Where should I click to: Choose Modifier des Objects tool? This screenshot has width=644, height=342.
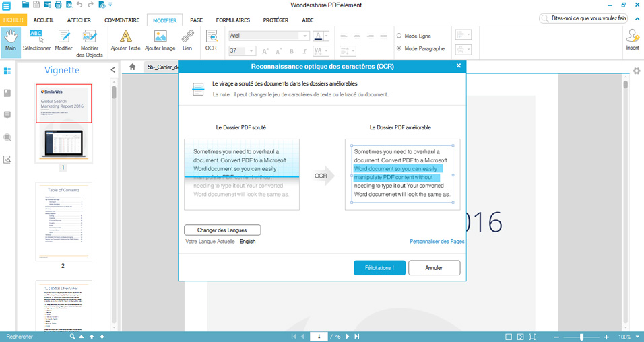click(x=90, y=43)
